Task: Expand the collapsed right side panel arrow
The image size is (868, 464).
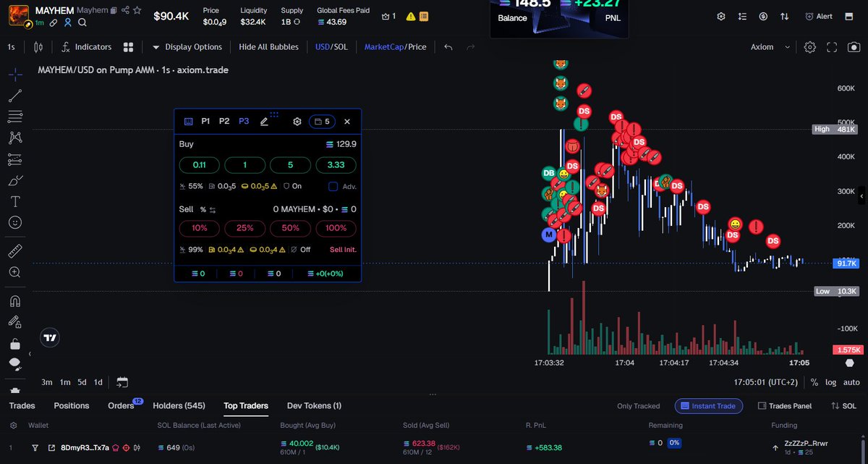Action: 861,196
